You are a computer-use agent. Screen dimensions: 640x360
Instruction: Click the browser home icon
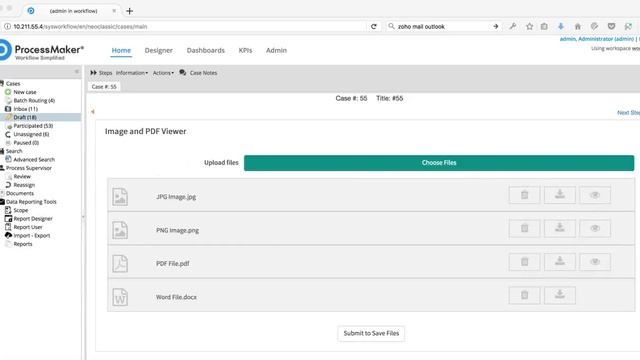point(578,27)
